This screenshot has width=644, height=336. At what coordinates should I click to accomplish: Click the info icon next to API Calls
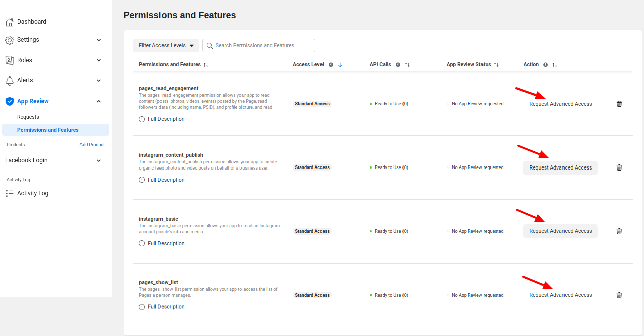pyautogui.click(x=398, y=65)
